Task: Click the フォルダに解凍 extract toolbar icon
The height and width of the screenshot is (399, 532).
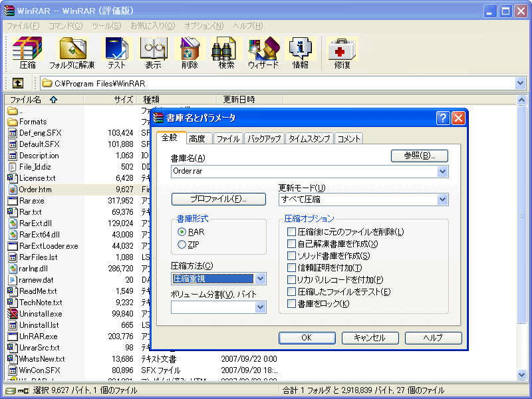Action: [x=72, y=53]
